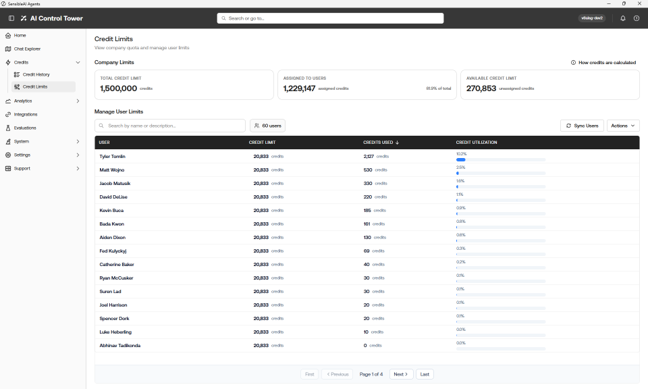The width and height of the screenshot is (648, 389).
Task: Select user Joel Harrison
Action: [x=113, y=305]
